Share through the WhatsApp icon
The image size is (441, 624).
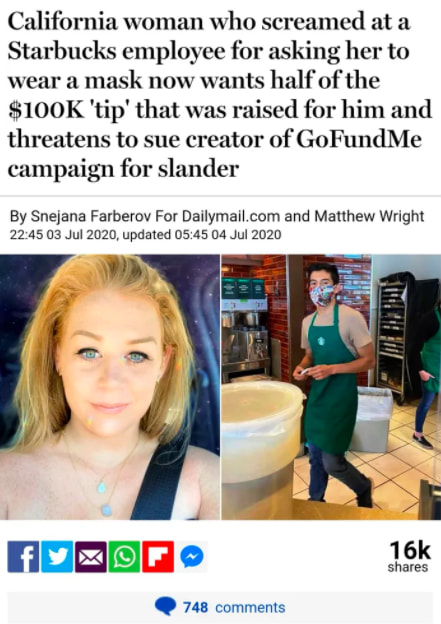(x=124, y=556)
